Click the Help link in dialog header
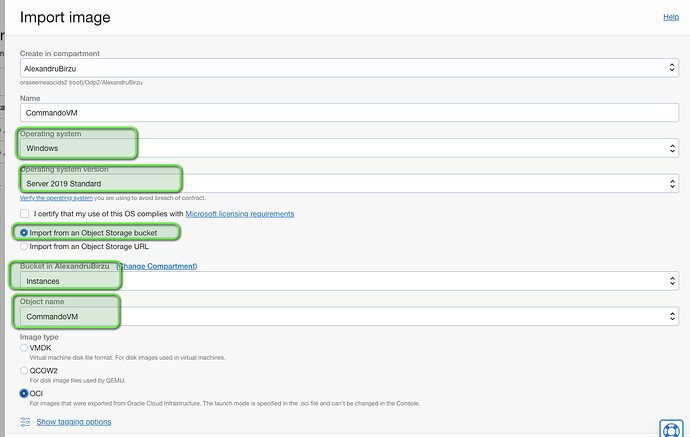 671,17
